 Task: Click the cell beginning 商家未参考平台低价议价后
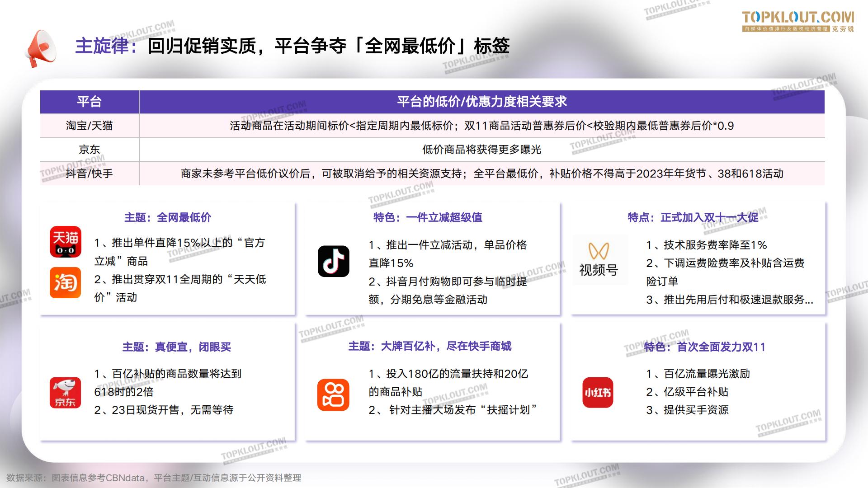pyautogui.click(x=482, y=174)
